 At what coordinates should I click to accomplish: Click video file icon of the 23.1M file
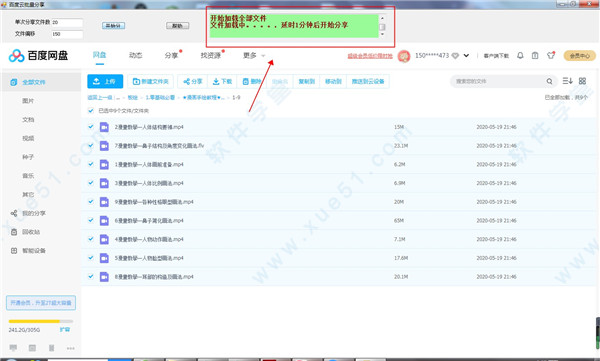click(104, 145)
